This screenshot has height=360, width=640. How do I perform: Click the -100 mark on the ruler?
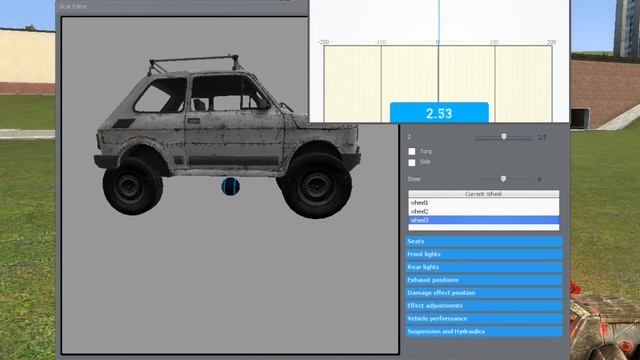point(380,42)
